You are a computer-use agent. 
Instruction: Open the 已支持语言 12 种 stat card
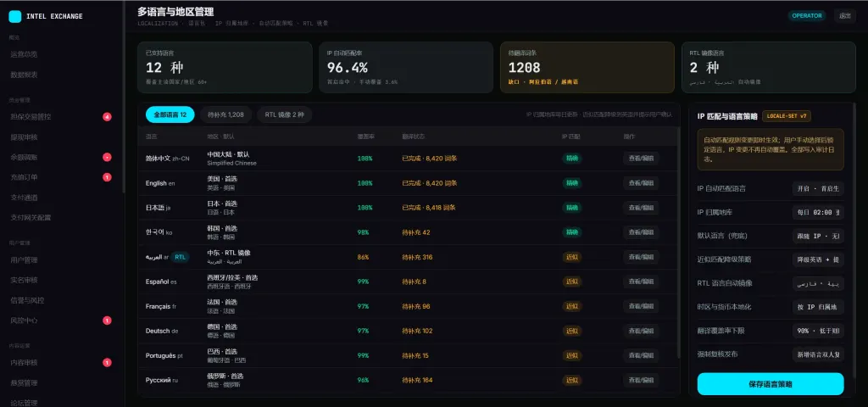coord(225,67)
